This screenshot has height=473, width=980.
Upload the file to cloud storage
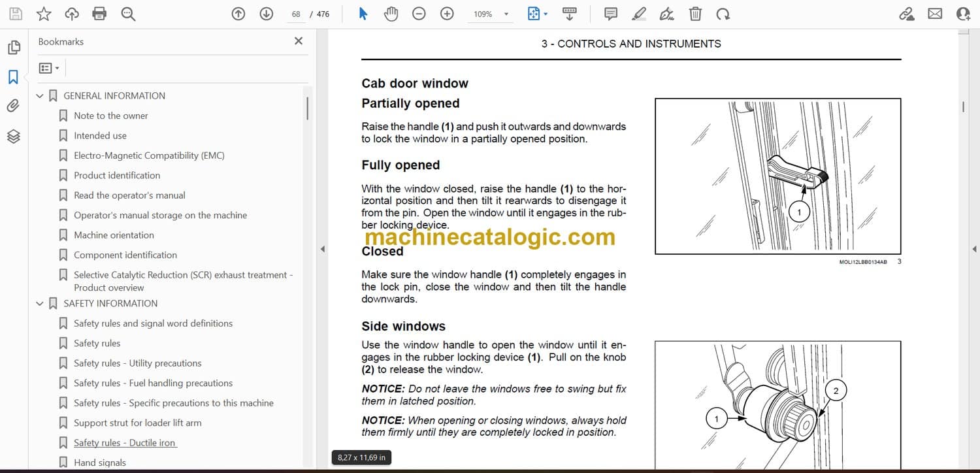pos(72,14)
